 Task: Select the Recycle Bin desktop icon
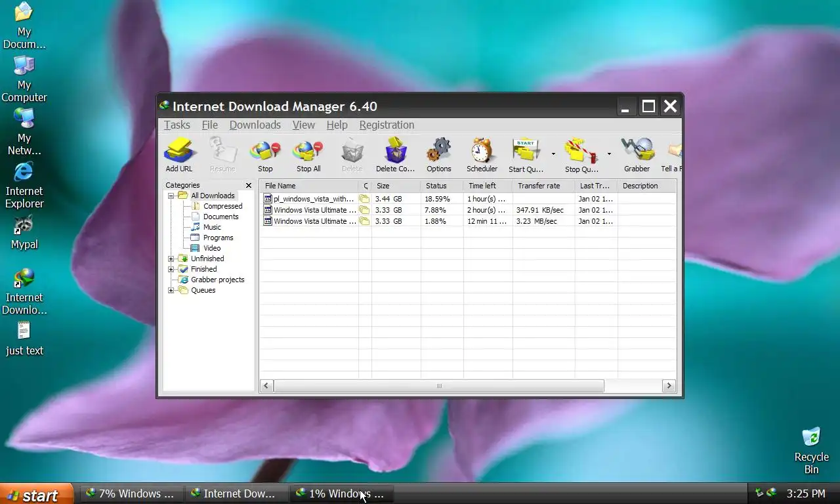(x=812, y=450)
